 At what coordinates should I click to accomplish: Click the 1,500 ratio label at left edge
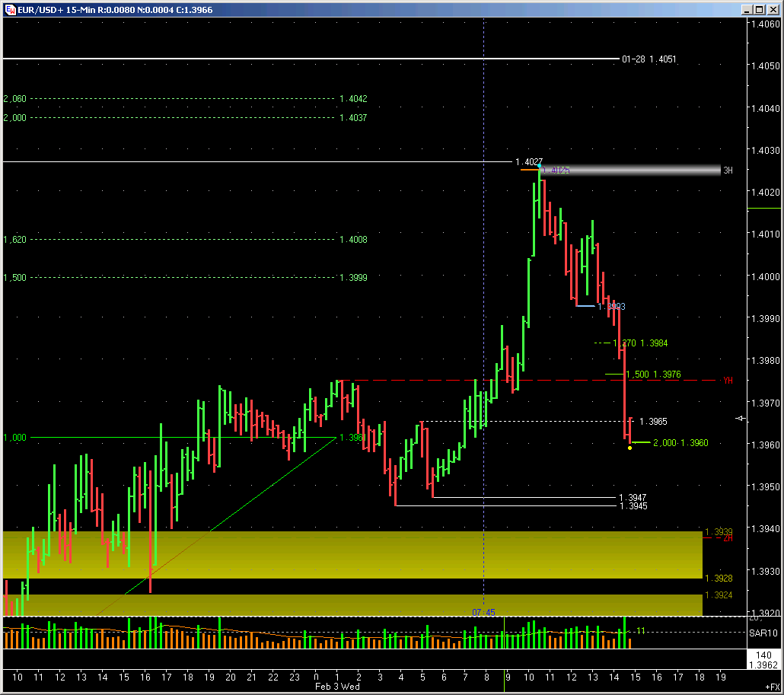[x=15, y=278]
